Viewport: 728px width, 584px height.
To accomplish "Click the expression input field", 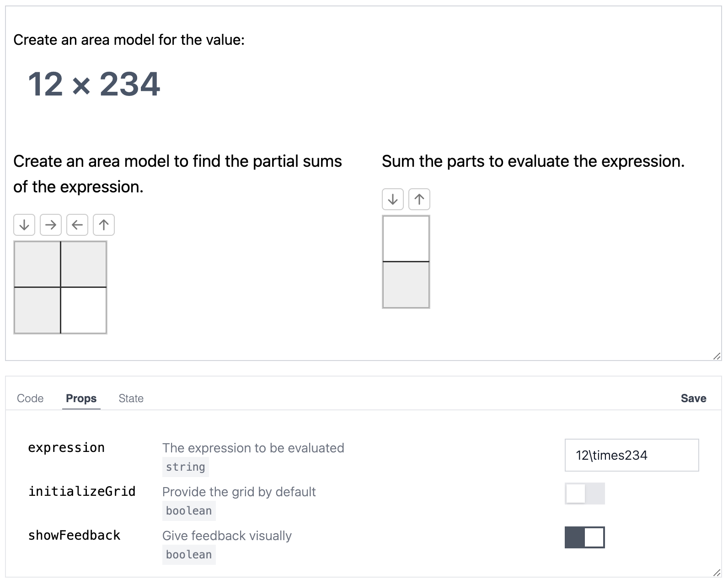I will click(x=632, y=455).
